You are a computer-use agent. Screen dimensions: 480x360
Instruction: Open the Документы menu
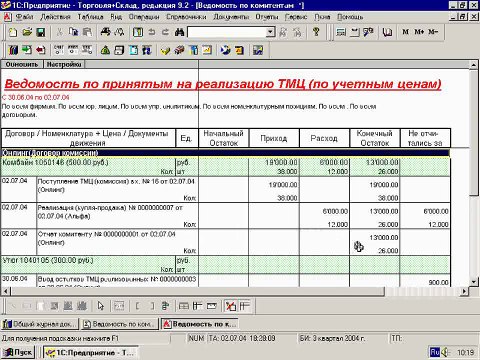click(x=231, y=17)
